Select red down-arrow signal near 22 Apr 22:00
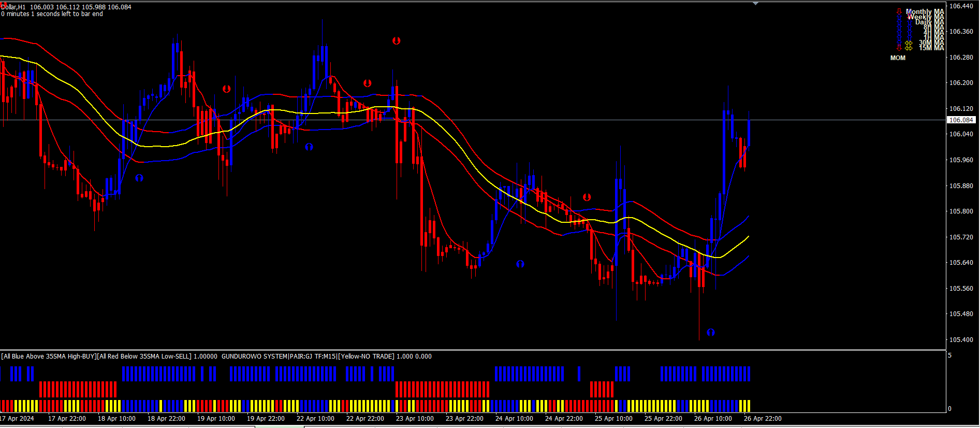Image resolution: width=980 pixels, height=428 pixels. pyautogui.click(x=368, y=83)
